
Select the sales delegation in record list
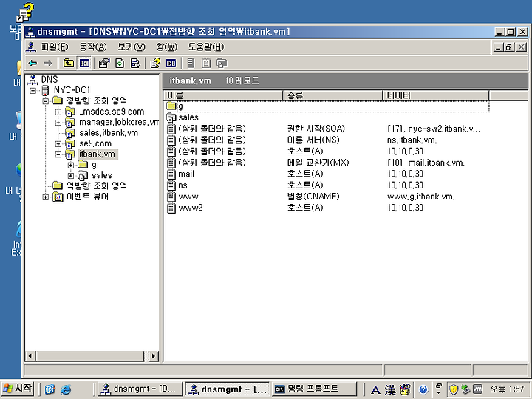(188, 117)
